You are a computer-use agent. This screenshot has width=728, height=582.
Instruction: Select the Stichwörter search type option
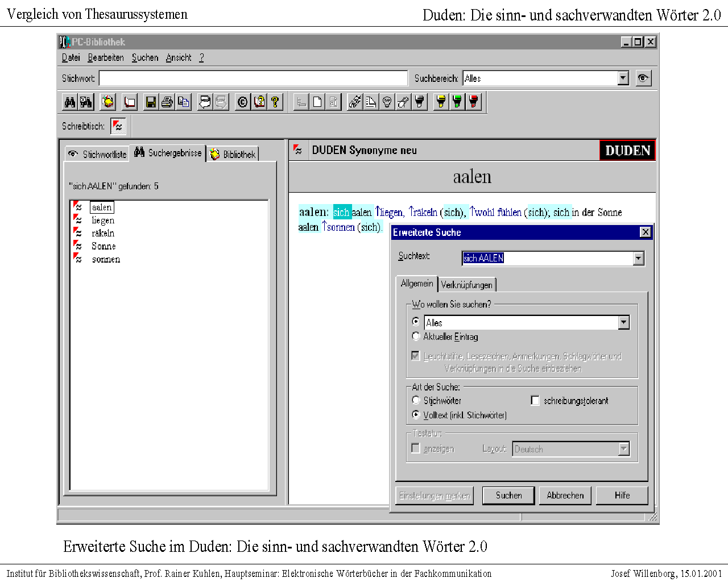click(x=416, y=401)
